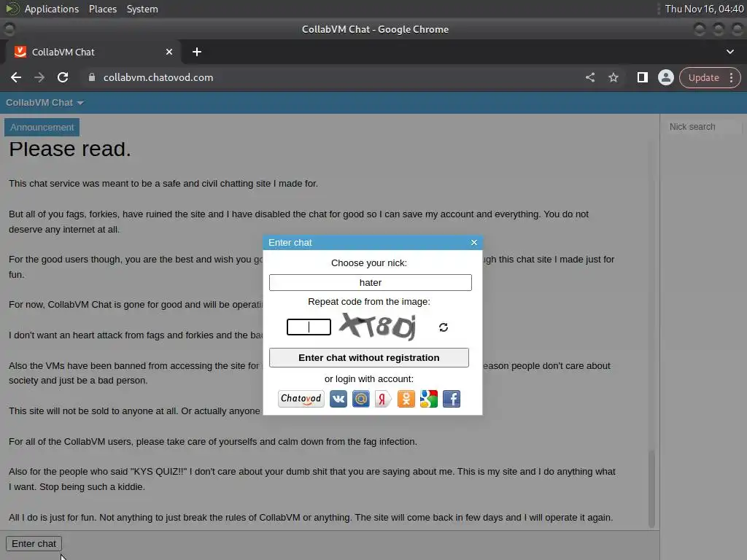Image resolution: width=747 pixels, height=560 pixels.
Task: Open the CollabVM Chat dropdown menu
Action: [44, 102]
